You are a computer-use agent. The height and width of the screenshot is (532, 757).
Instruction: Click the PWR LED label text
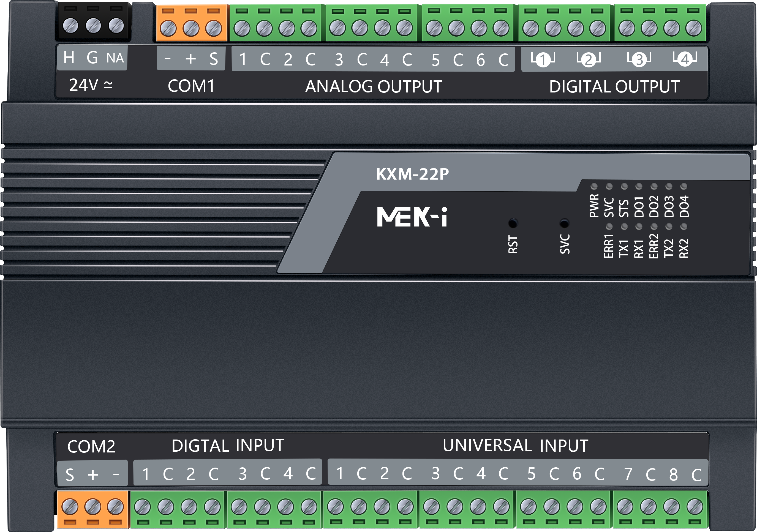(x=594, y=206)
